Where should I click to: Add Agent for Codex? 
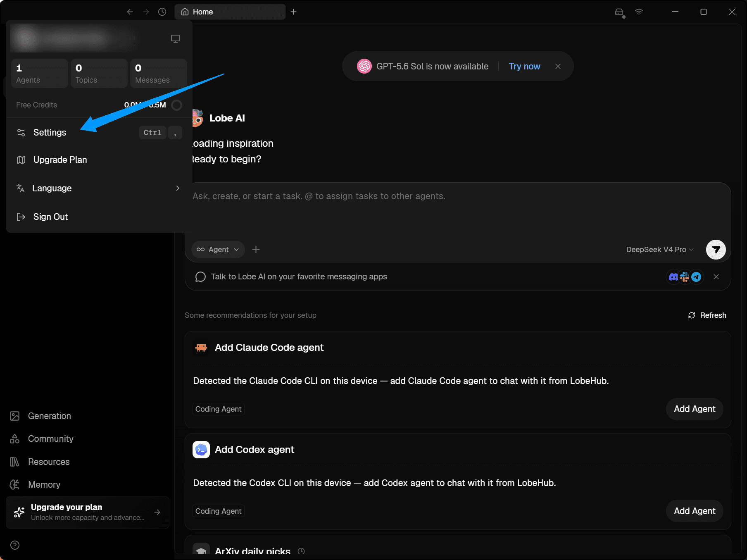(x=695, y=511)
